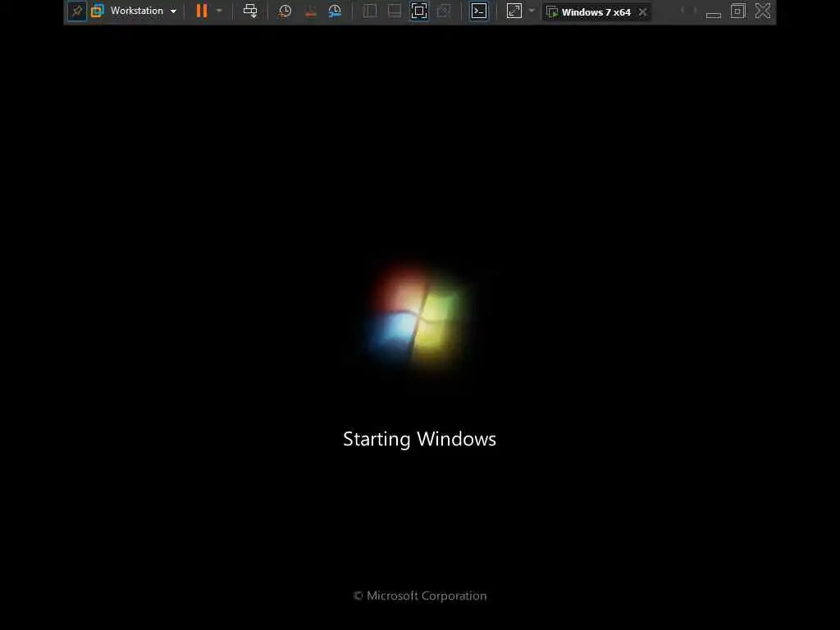
Task: Show or hide the thumbnail bar
Action: (395, 11)
